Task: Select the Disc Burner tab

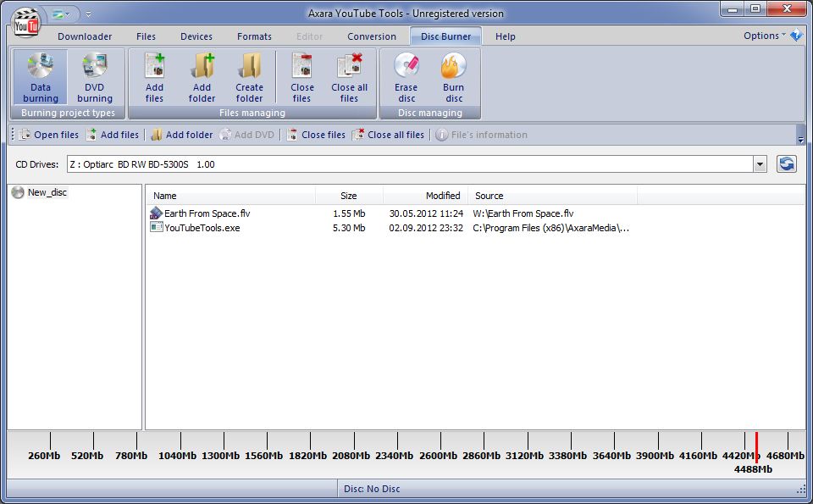Action: (x=446, y=36)
